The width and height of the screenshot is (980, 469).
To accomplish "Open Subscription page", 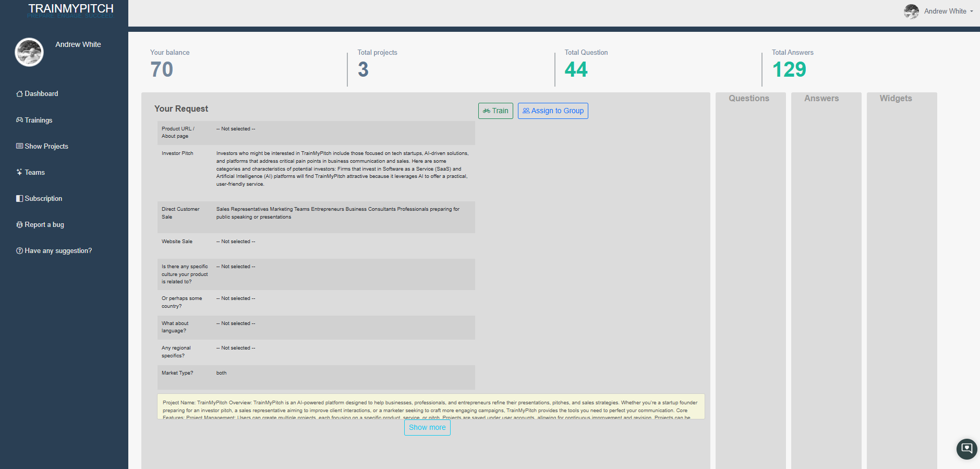I will [x=43, y=198].
